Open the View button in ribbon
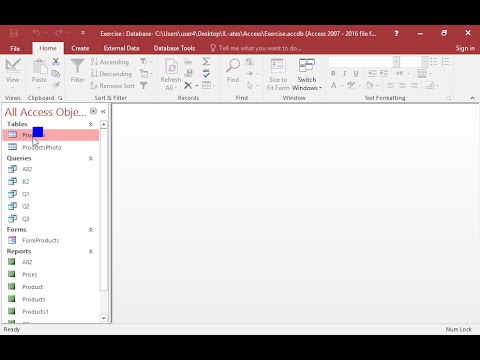This screenshot has height=360, width=480. pyautogui.click(x=13, y=74)
